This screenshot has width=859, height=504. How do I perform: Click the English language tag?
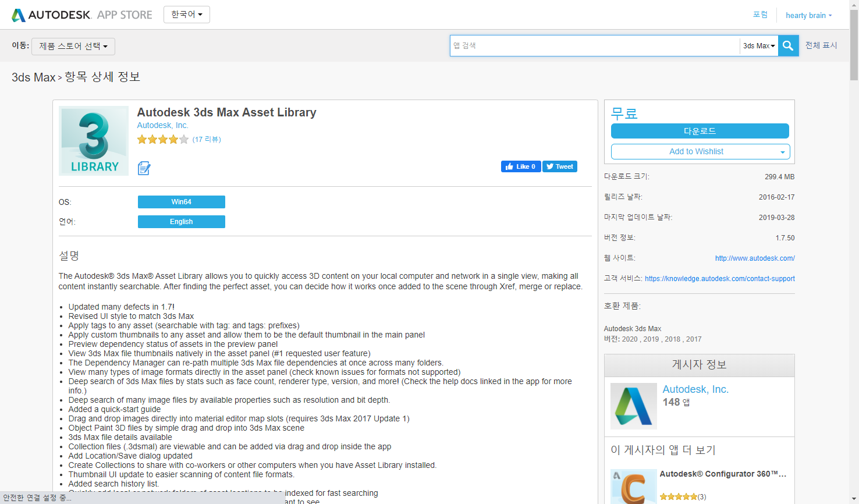pos(182,222)
